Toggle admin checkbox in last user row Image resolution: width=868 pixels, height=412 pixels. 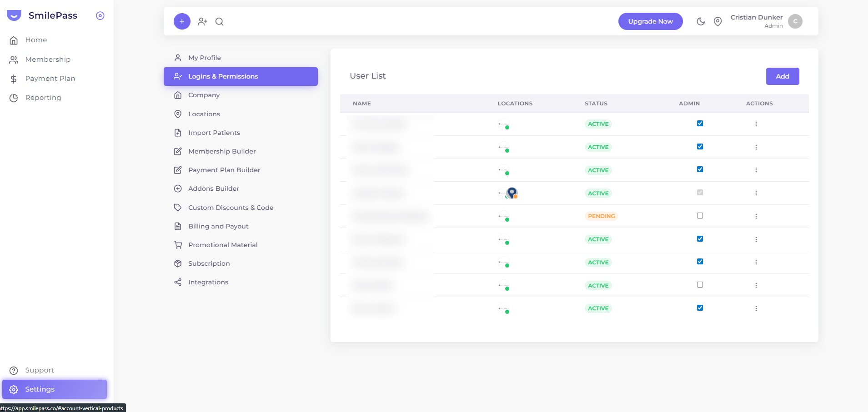[700, 308]
